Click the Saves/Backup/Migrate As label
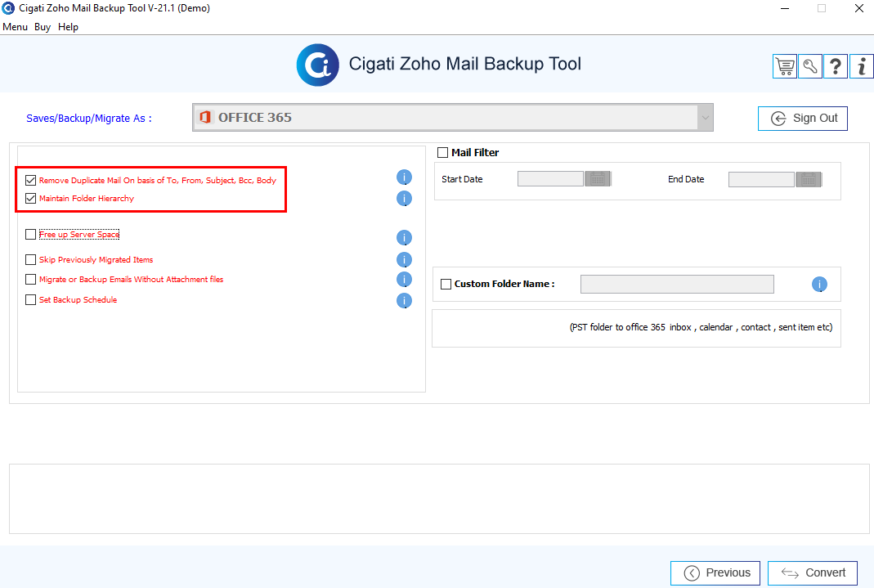874x588 pixels. point(89,118)
